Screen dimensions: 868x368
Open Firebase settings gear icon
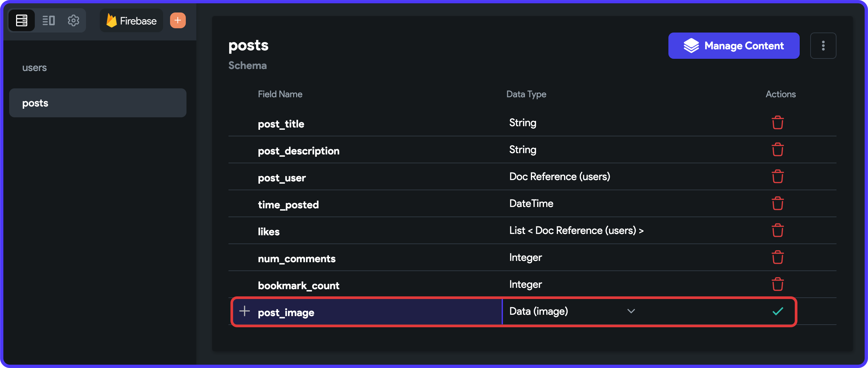[74, 21]
